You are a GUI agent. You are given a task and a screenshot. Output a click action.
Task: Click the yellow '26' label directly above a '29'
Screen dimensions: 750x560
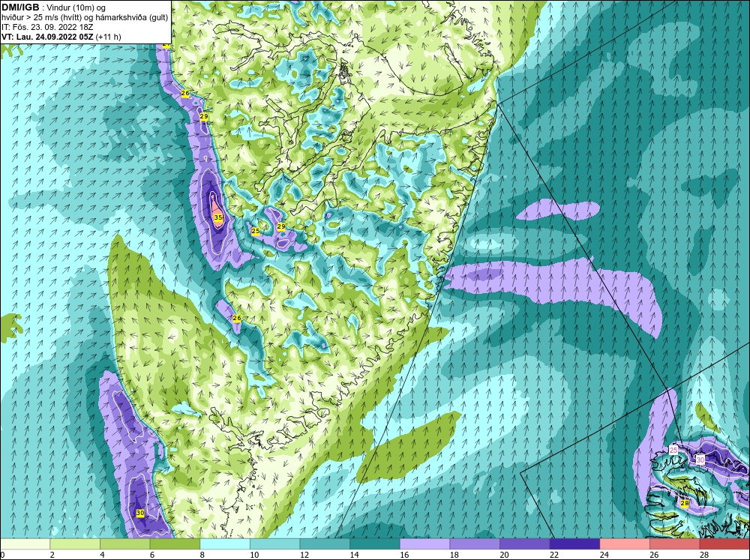pos(185,93)
